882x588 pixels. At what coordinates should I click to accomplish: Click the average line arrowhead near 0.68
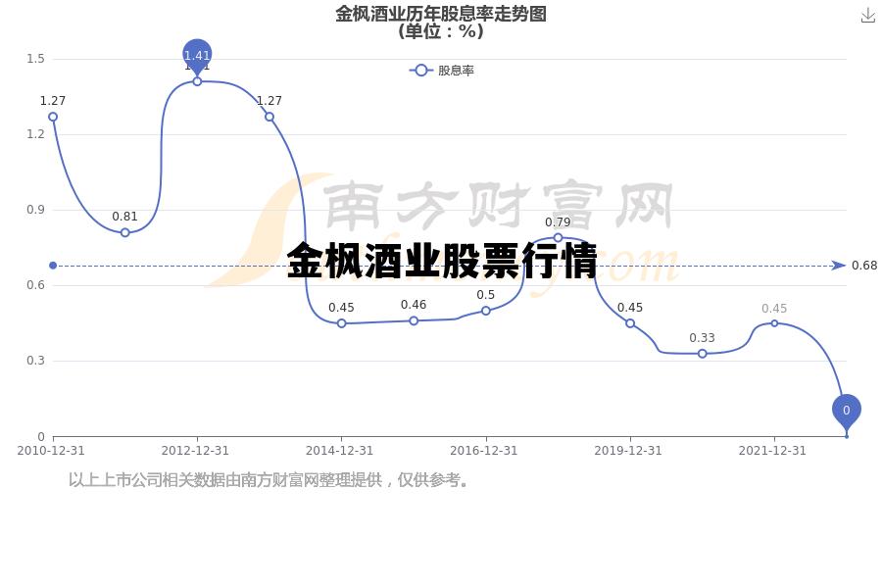point(838,266)
